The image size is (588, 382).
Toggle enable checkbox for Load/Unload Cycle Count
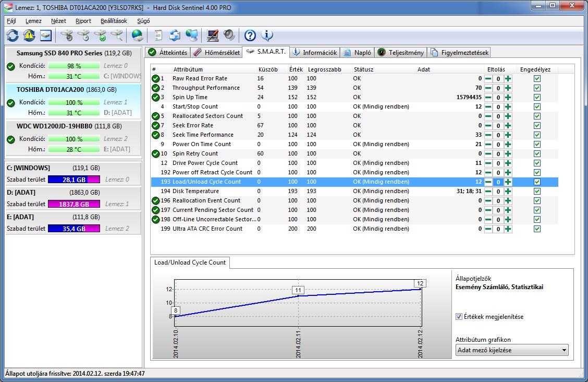tap(537, 182)
